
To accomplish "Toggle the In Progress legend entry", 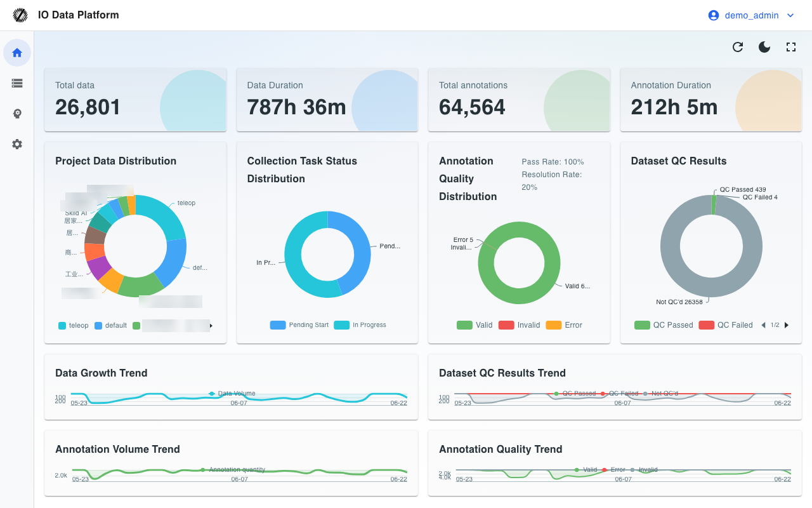I will click(360, 325).
